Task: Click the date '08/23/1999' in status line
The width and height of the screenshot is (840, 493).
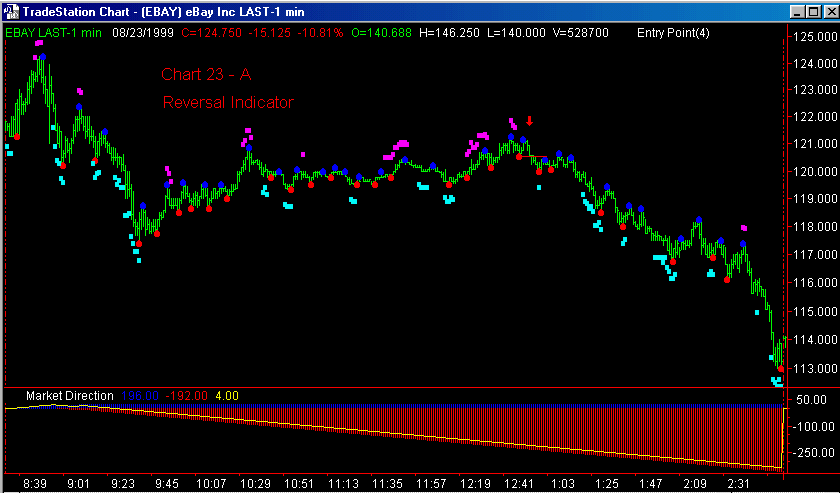Action: point(143,33)
